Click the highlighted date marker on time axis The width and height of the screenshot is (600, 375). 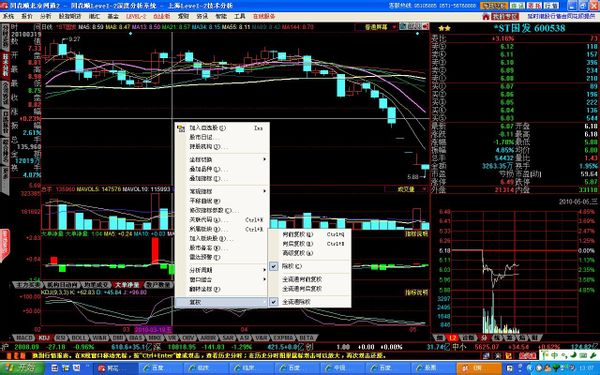coord(153,329)
